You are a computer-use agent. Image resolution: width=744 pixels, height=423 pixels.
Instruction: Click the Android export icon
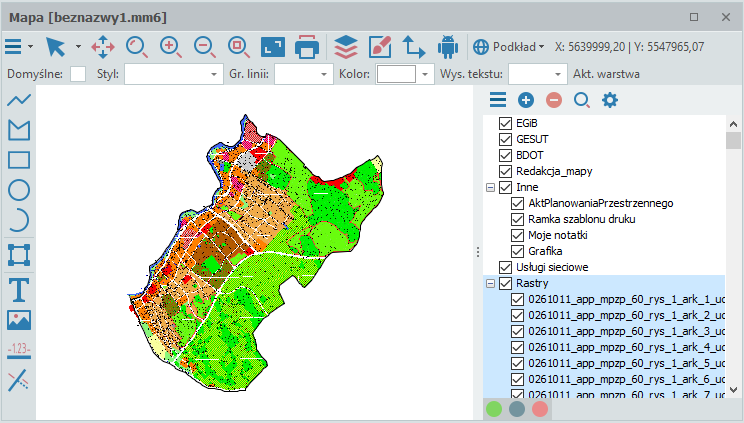pos(448,46)
